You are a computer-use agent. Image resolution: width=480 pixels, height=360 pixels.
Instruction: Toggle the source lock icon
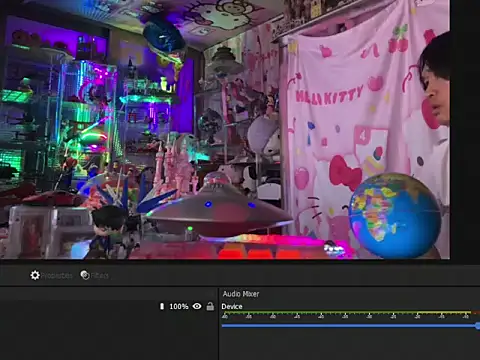pos(210,306)
